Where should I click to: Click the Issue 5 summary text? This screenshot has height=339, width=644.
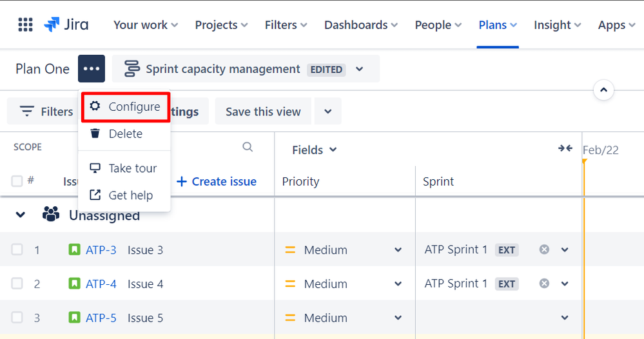pyautogui.click(x=146, y=318)
